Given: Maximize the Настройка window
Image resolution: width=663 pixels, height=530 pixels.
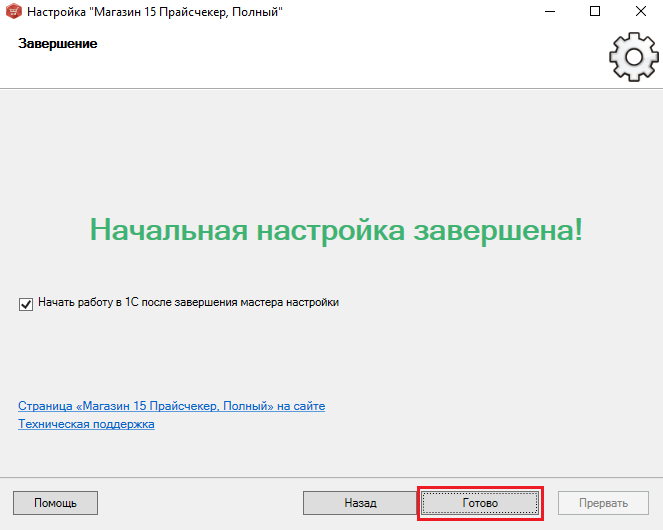Looking at the screenshot, I should [x=595, y=11].
